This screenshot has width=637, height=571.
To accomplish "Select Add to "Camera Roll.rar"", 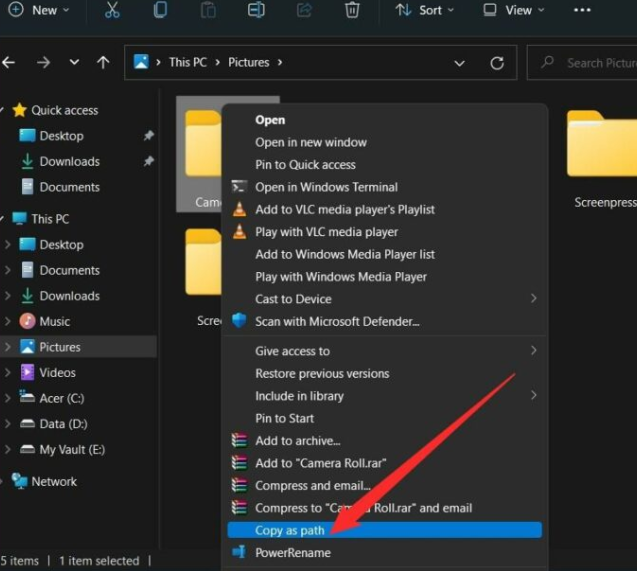I will 384,463.
